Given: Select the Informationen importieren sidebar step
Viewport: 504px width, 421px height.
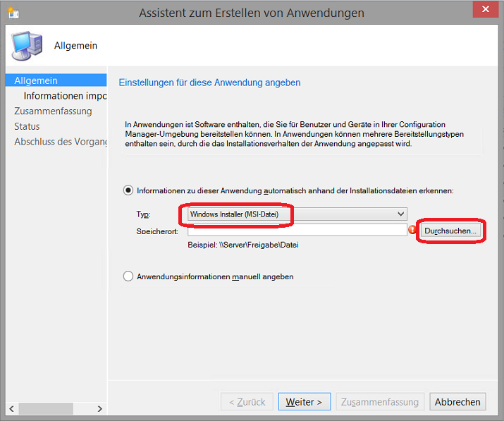Looking at the screenshot, I should [65, 96].
